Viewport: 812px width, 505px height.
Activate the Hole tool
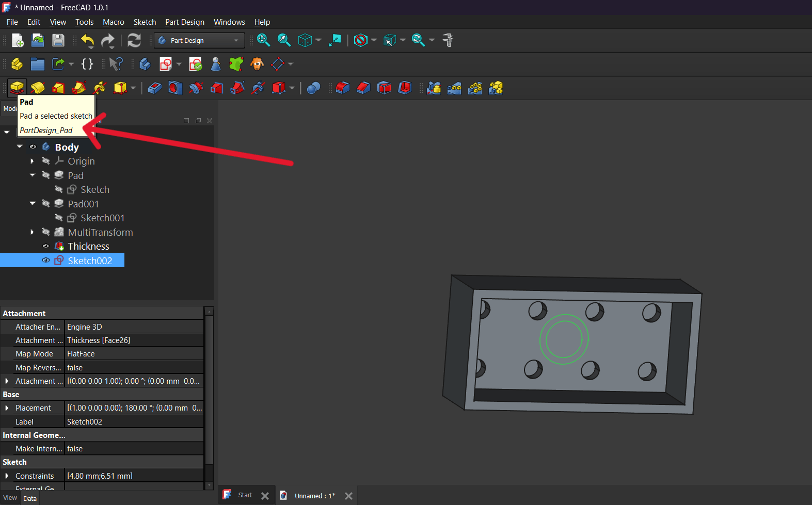point(175,88)
